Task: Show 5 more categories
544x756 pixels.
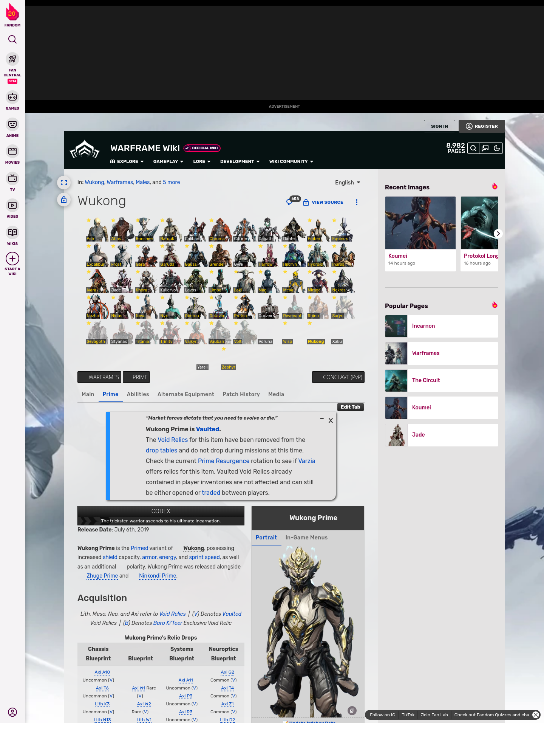Action: [x=172, y=182]
